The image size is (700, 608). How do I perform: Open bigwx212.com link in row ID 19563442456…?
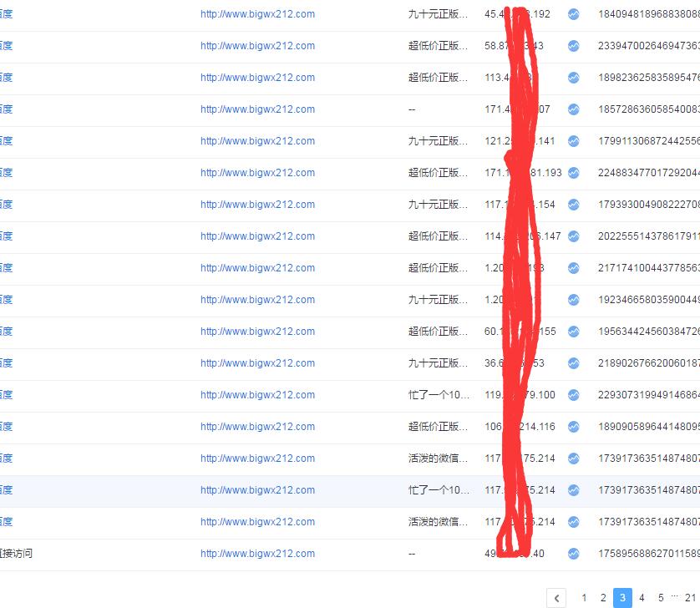click(257, 332)
